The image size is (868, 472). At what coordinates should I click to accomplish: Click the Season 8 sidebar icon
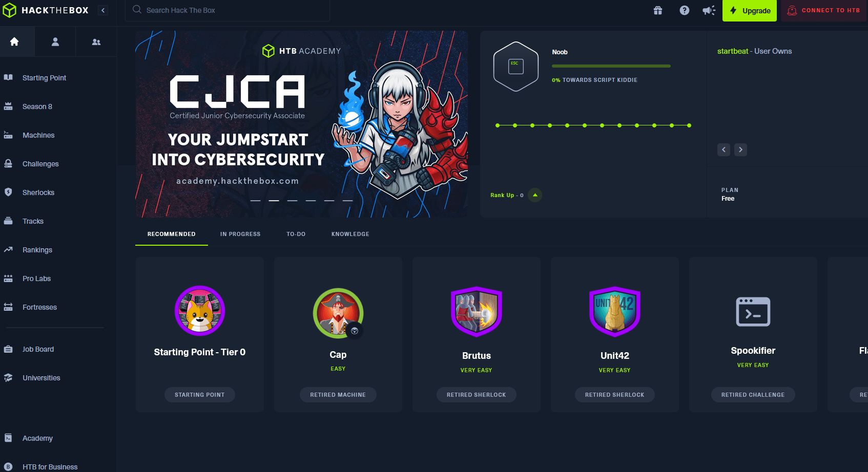tap(8, 106)
